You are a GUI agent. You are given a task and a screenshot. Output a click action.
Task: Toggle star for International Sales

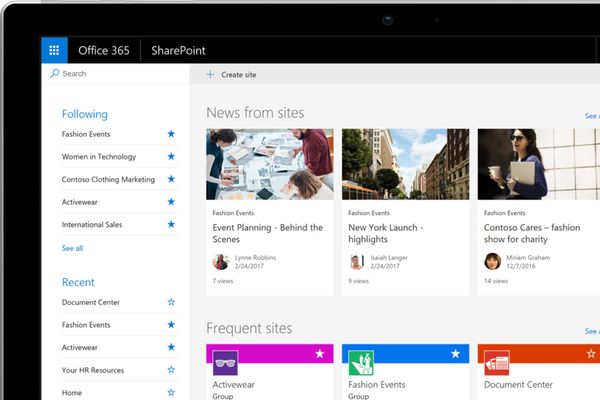click(x=171, y=224)
